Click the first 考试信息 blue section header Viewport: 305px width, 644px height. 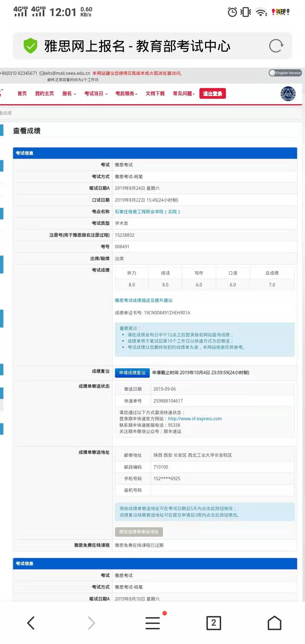tap(155, 153)
